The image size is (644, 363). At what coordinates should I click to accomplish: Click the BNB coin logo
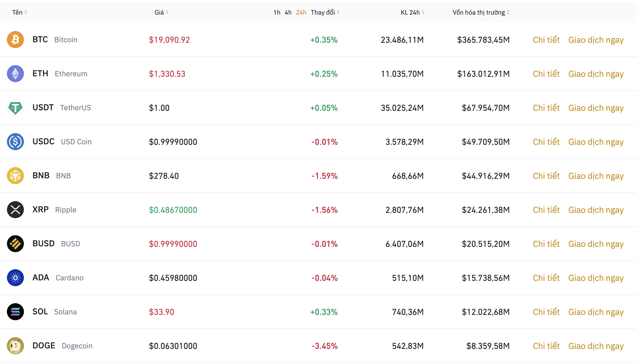(x=15, y=176)
